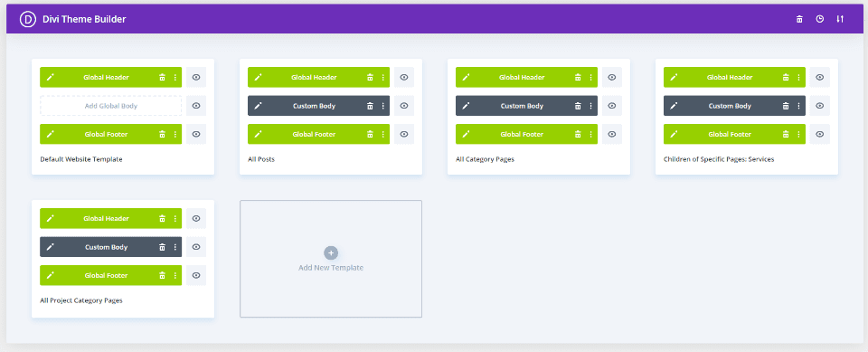This screenshot has height=352, width=868.
Task: Toggle body visibility in Default Website Template
Action: [196, 106]
